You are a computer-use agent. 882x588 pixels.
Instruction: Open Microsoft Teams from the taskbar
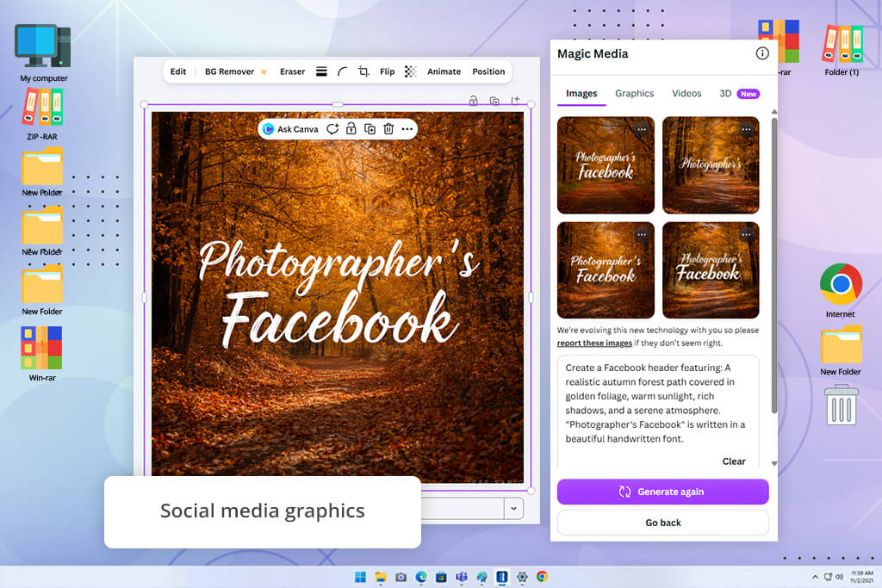click(462, 577)
